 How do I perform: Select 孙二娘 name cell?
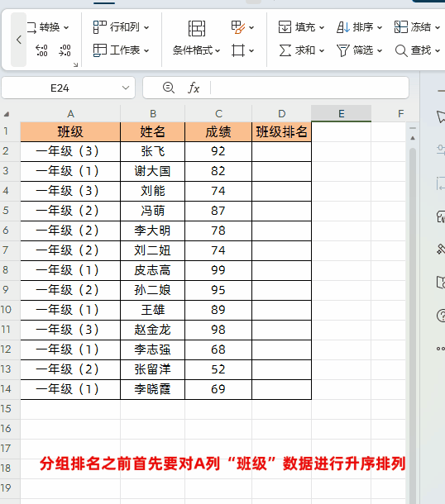(x=153, y=290)
